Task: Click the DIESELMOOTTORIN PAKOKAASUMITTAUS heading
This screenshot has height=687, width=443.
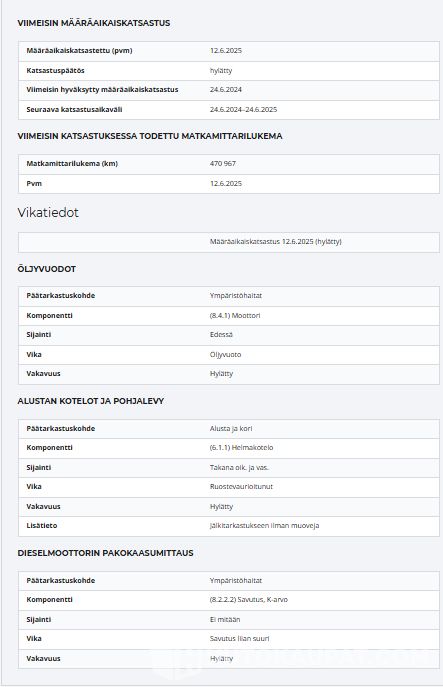Action: click(105, 553)
